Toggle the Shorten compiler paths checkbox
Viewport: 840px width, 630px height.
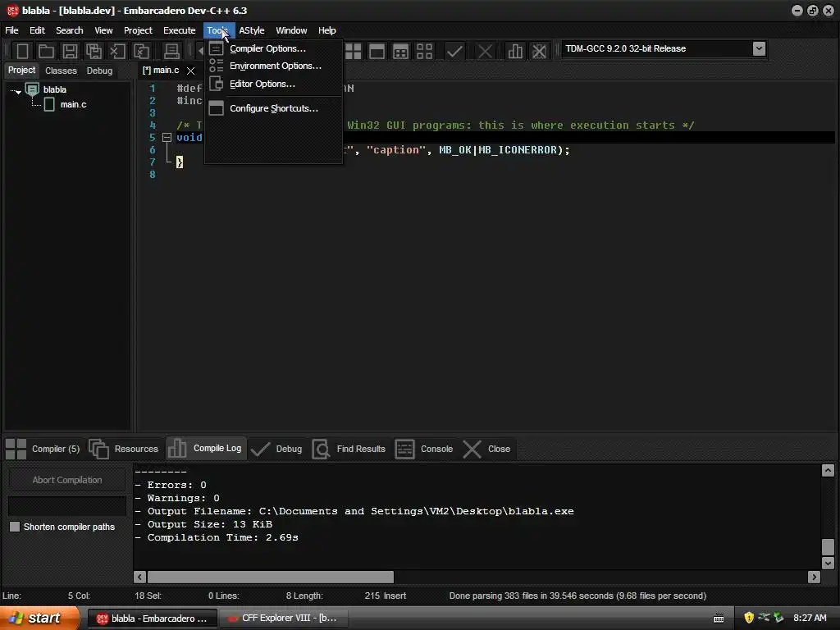(15, 527)
